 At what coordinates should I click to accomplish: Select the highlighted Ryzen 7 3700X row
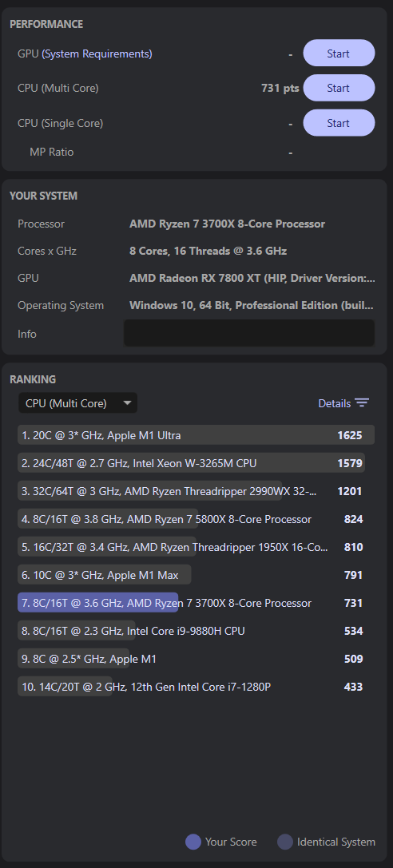click(196, 603)
